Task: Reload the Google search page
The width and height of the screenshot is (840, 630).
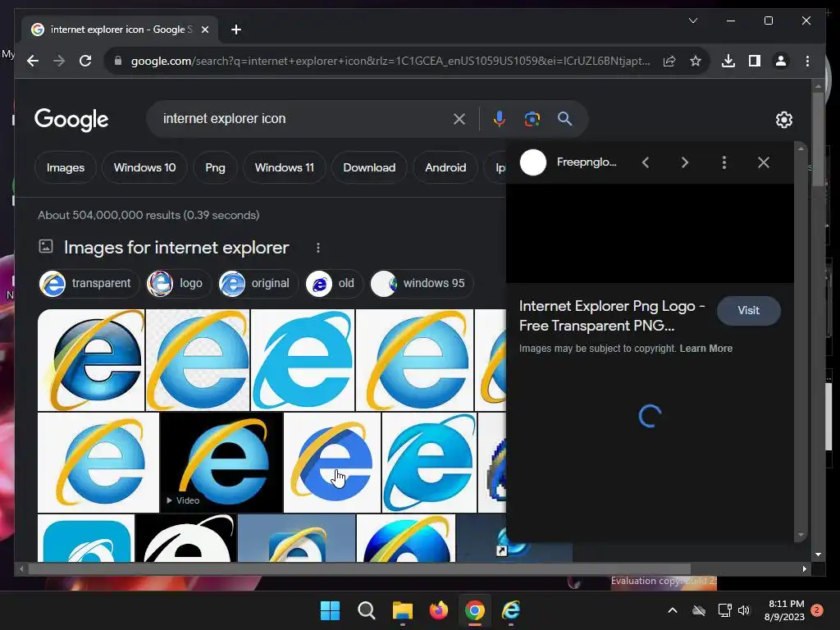Action: (85, 61)
